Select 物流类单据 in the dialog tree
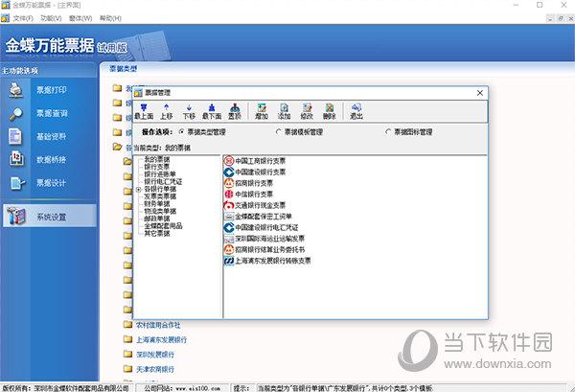Image resolution: width=575 pixels, height=392 pixels. 160,211
